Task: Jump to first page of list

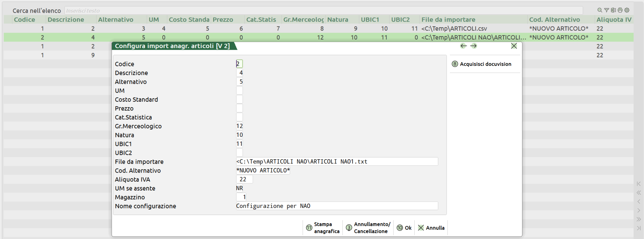Action: click(x=638, y=184)
